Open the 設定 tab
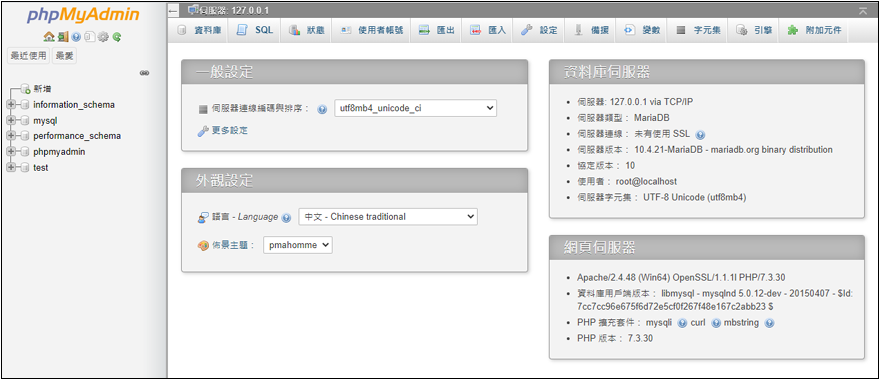Image resolution: width=880 pixels, height=380 pixels. [539, 31]
